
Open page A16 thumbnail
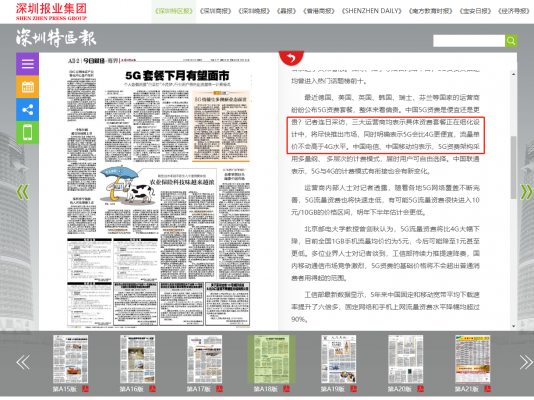(138, 359)
